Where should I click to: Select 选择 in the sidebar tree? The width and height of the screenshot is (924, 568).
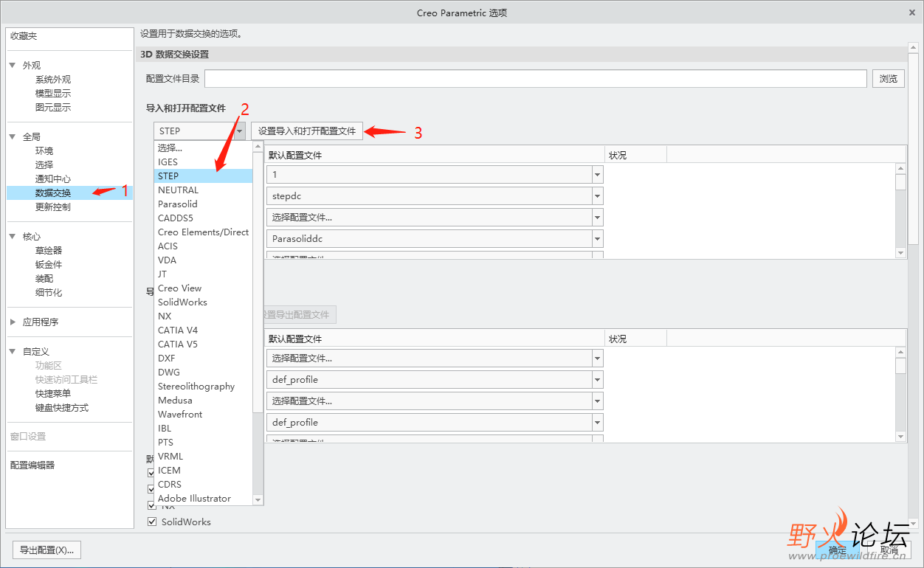(44, 165)
